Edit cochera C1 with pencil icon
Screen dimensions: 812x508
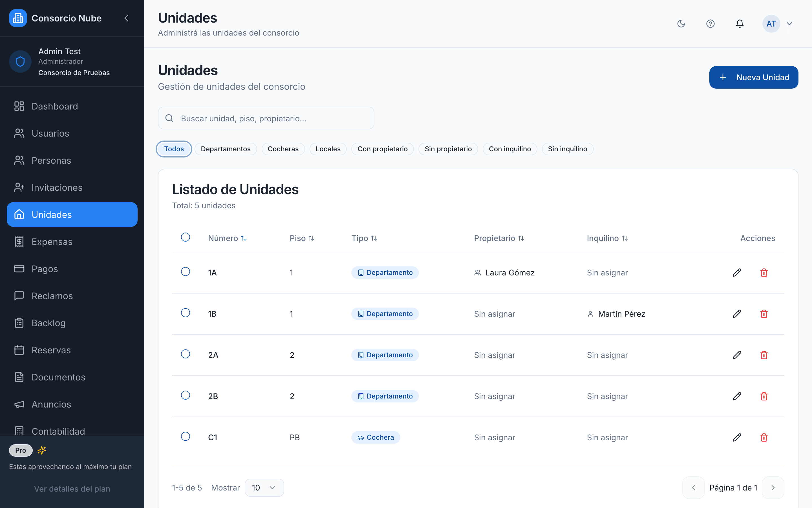pos(737,437)
